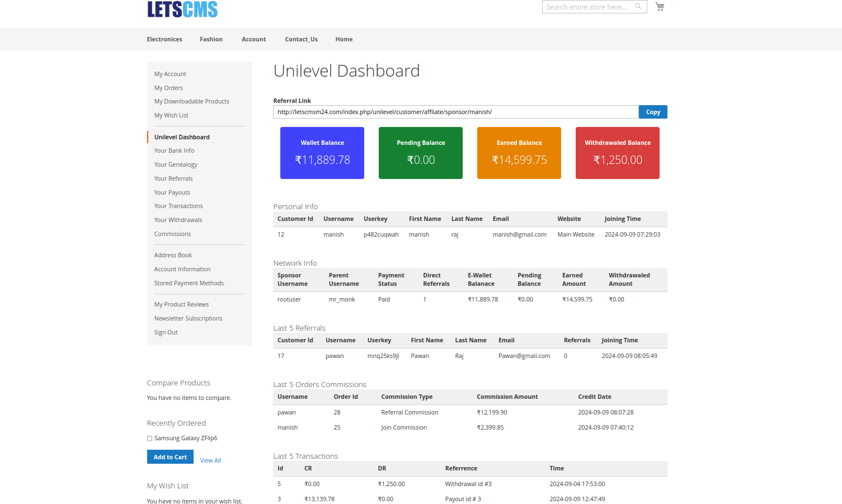Click View All recently ordered link
Screen dimensions: 842x504
tap(210, 460)
